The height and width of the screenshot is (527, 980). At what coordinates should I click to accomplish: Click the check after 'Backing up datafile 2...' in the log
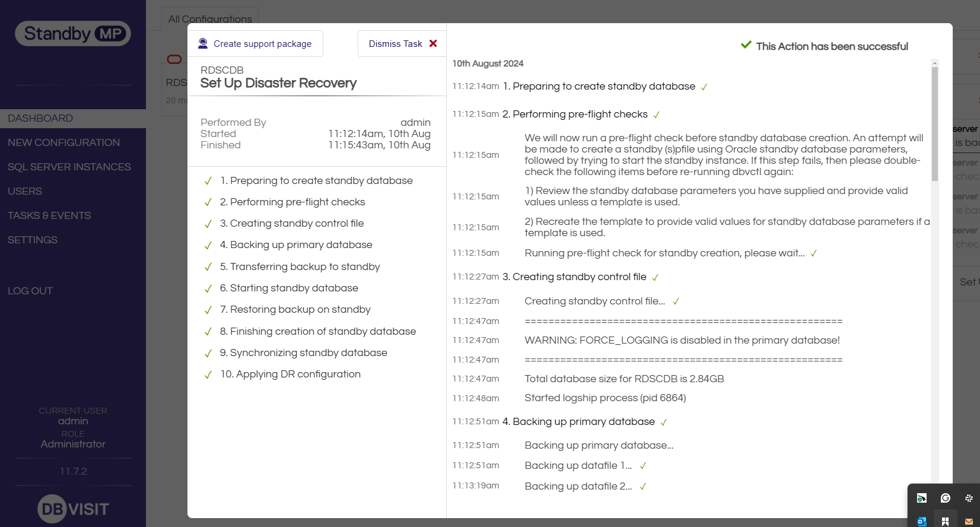(x=643, y=487)
